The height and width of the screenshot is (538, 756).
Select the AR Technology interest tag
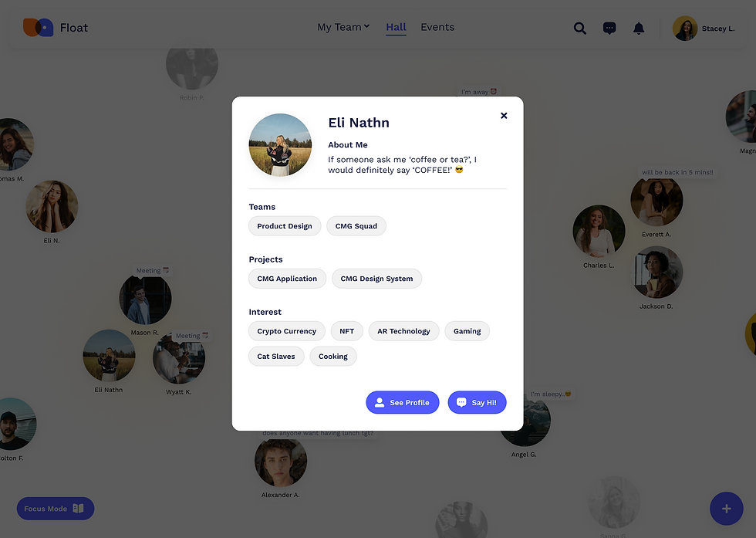[403, 331]
